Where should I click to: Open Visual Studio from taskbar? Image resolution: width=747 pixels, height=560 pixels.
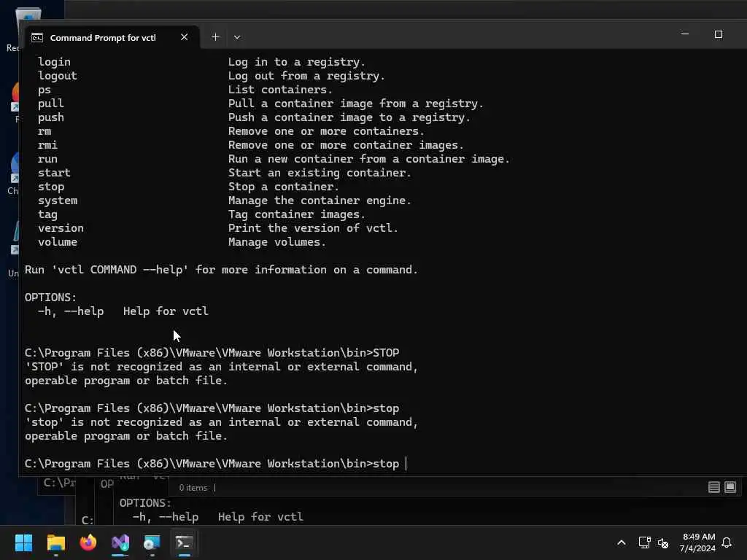click(x=120, y=542)
